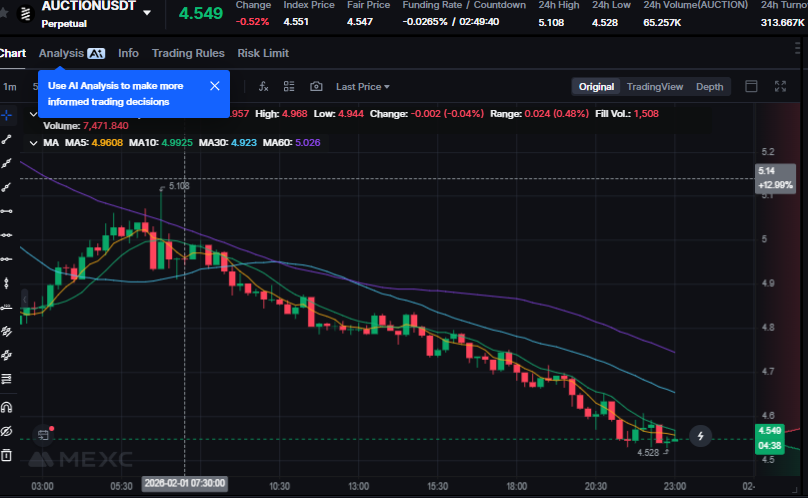
Task: Select the diagonal trend line segment tool
Action: point(7,139)
